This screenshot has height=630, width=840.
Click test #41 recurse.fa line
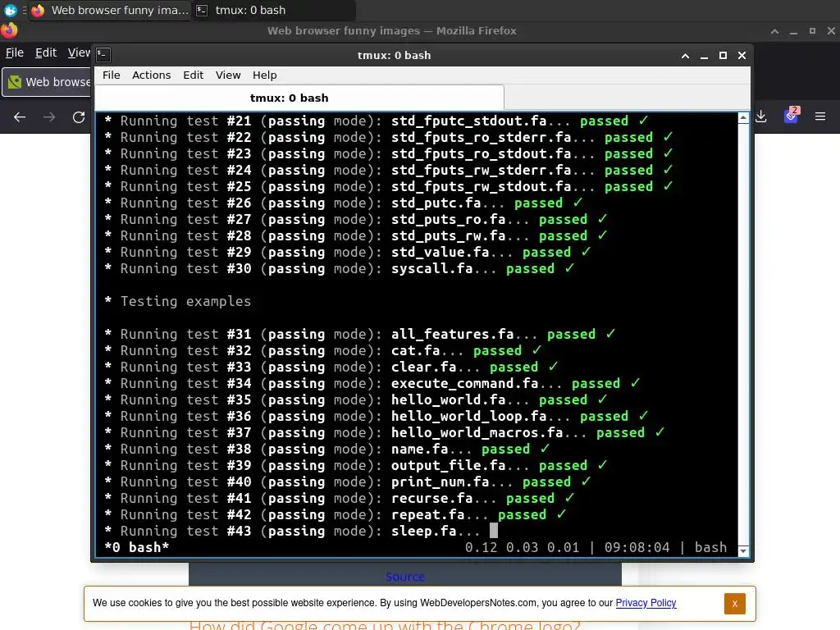339,498
